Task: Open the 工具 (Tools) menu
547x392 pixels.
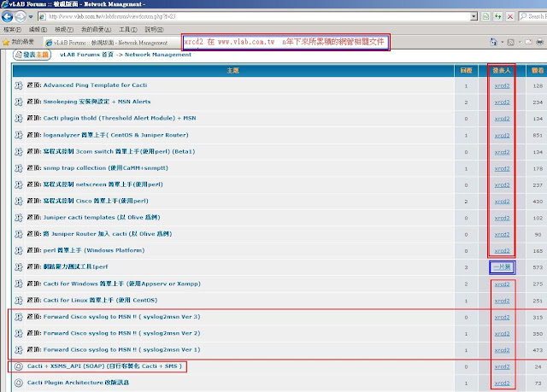Action: pyautogui.click(x=128, y=30)
